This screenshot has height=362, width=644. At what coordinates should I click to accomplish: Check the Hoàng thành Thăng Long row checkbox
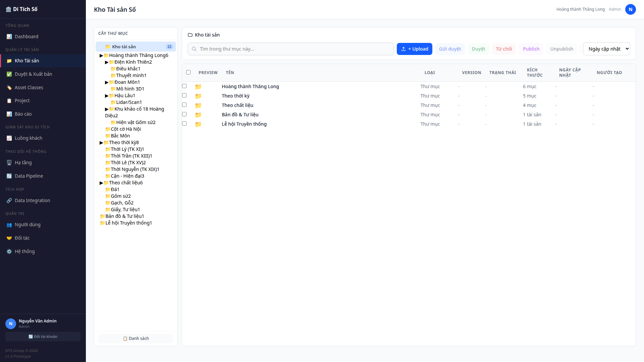point(184,86)
